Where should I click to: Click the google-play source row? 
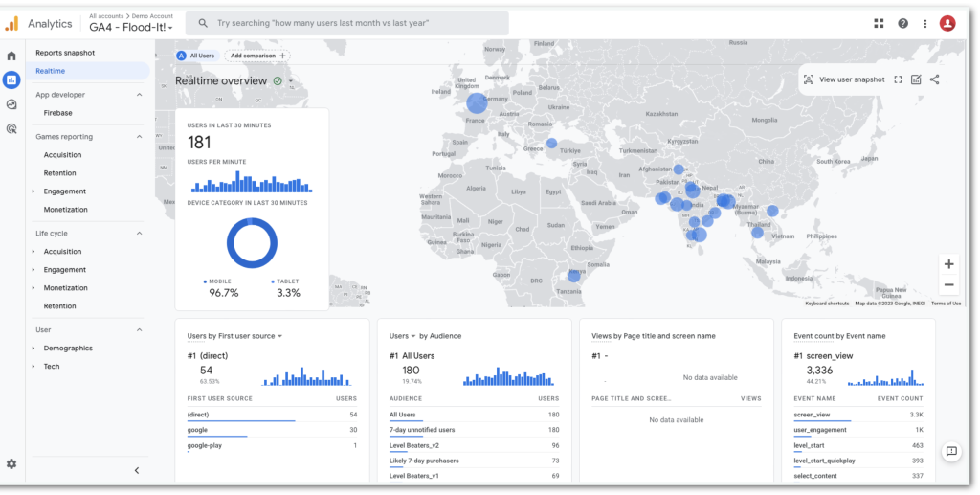click(x=272, y=446)
